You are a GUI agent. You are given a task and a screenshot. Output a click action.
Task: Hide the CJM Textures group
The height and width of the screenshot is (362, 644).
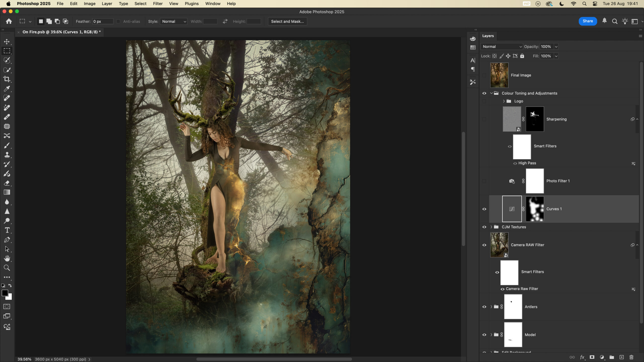(484, 227)
